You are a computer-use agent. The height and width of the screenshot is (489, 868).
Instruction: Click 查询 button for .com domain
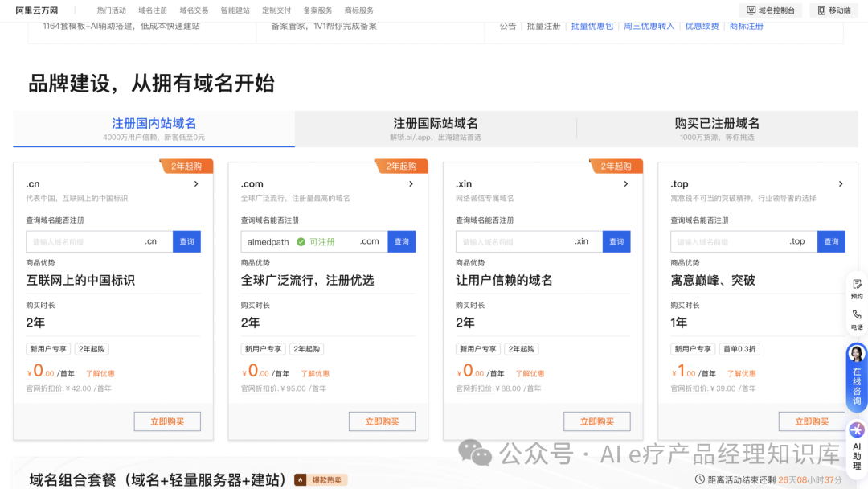coord(402,241)
